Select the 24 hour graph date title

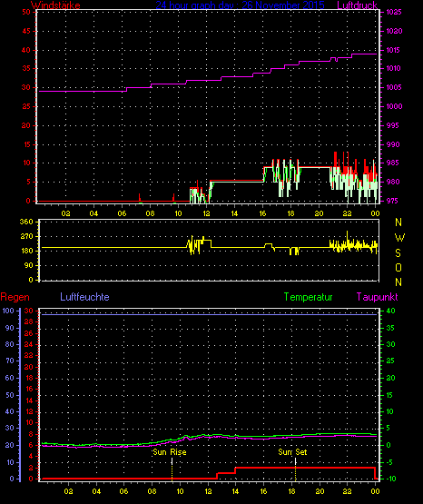pyautogui.click(x=241, y=5)
